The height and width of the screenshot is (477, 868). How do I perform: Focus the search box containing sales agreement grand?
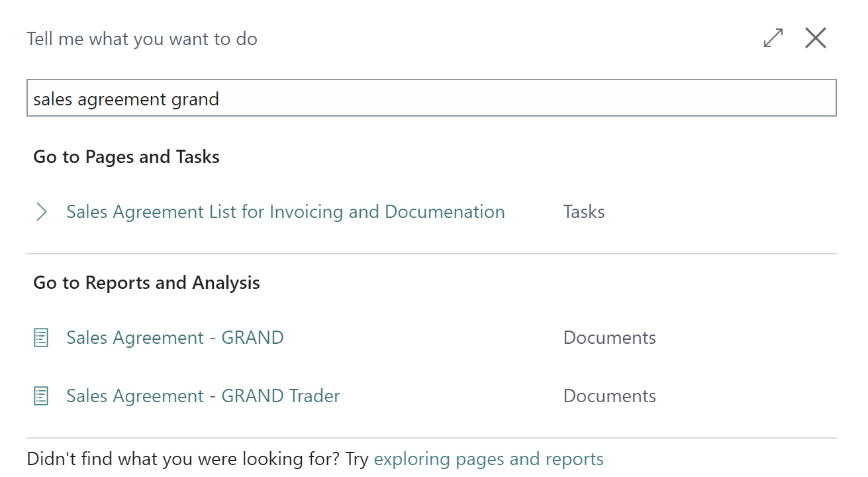click(430, 99)
